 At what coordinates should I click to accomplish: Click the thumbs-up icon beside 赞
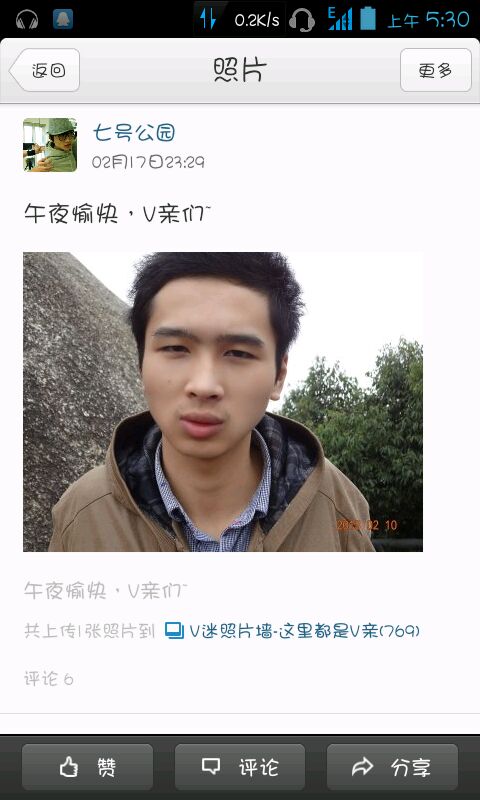pos(69,767)
